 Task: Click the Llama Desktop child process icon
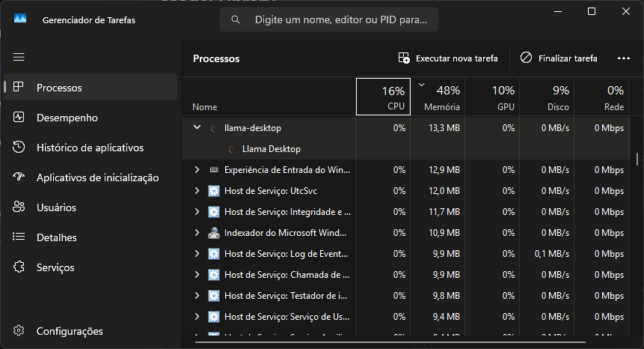[x=232, y=149]
